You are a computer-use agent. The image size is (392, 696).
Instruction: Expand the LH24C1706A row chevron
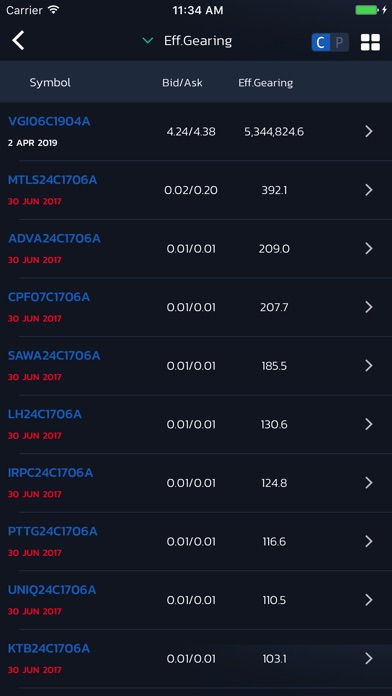point(368,424)
